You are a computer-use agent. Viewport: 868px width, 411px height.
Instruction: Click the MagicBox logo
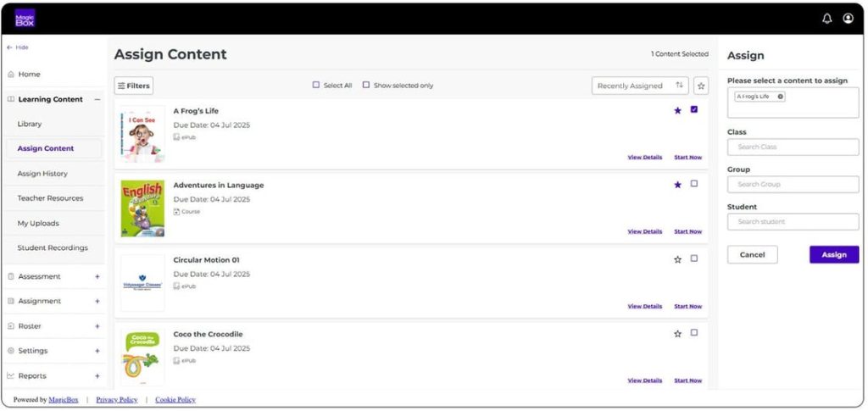coord(25,19)
